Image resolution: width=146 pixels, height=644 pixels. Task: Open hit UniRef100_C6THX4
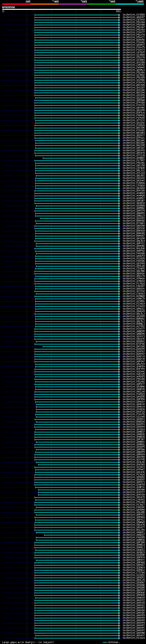pyautogui.click(x=134, y=20)
